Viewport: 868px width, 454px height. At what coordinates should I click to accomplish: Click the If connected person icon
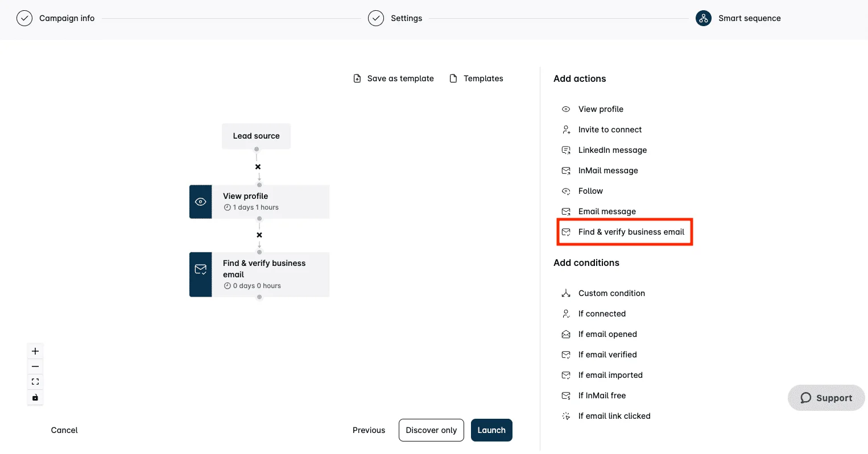pyautogui.click(x=566, y=314)
